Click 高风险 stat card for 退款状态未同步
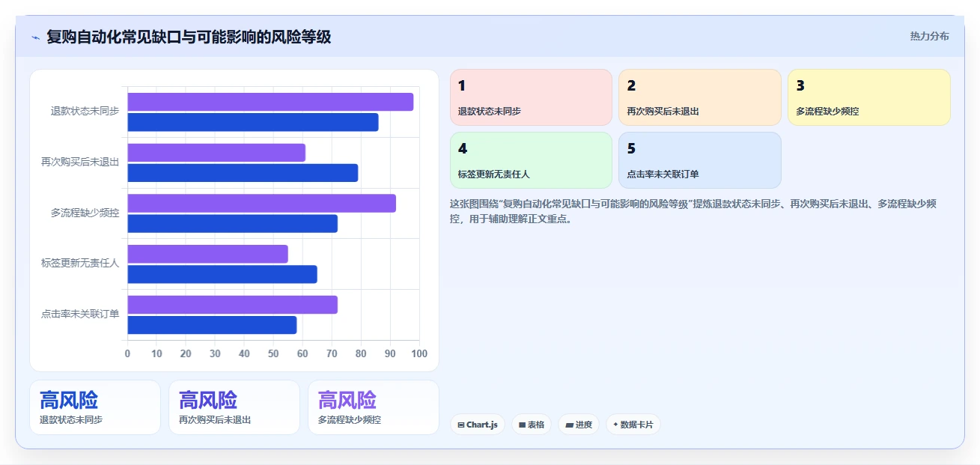The width and height of the screenshot is (980, 465). click(x=95, y=407)
